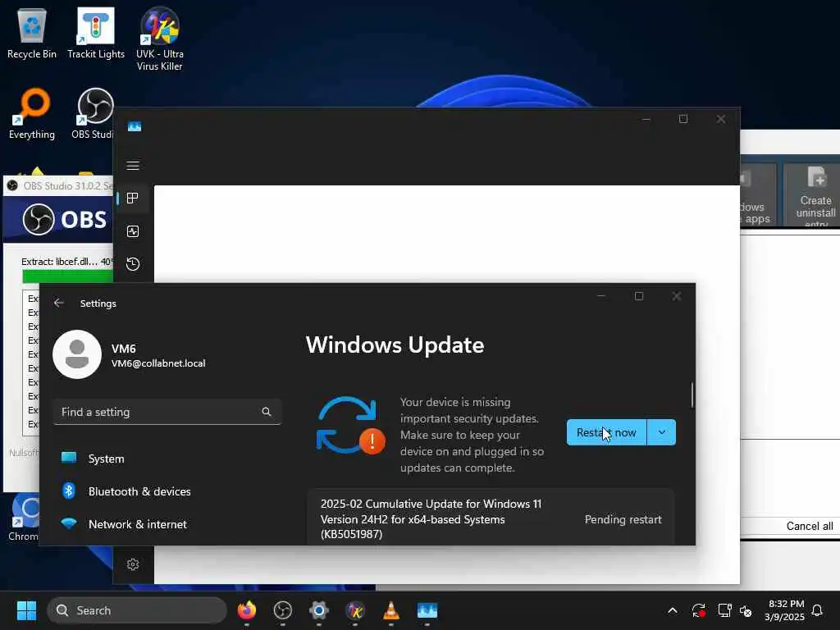Launch Firefox from the taskbar
Viewport: 840px width, 630px height.
(x=246, y=610)
